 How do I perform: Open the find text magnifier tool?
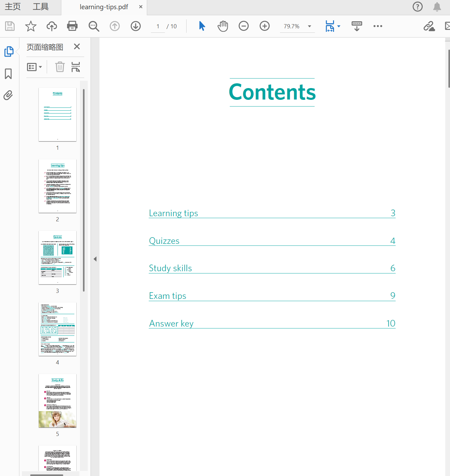94,26
